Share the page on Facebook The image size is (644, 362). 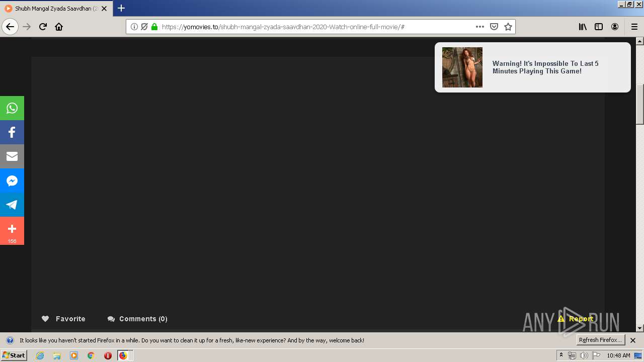(12, 132)
